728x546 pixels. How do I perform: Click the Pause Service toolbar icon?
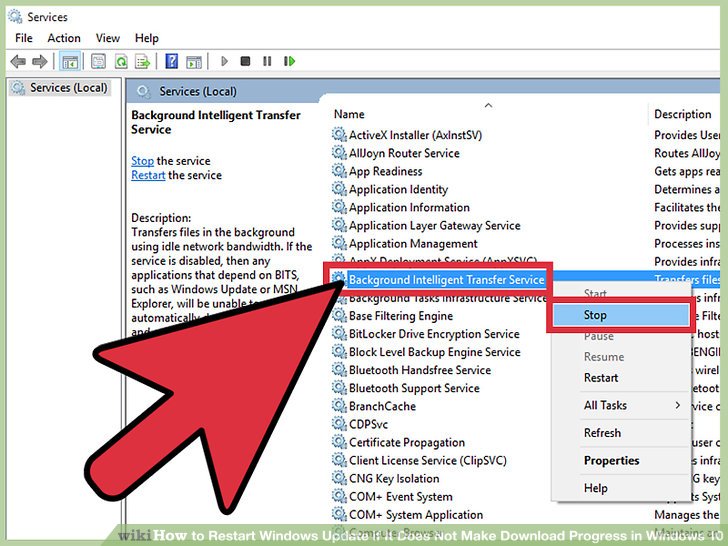267,61
